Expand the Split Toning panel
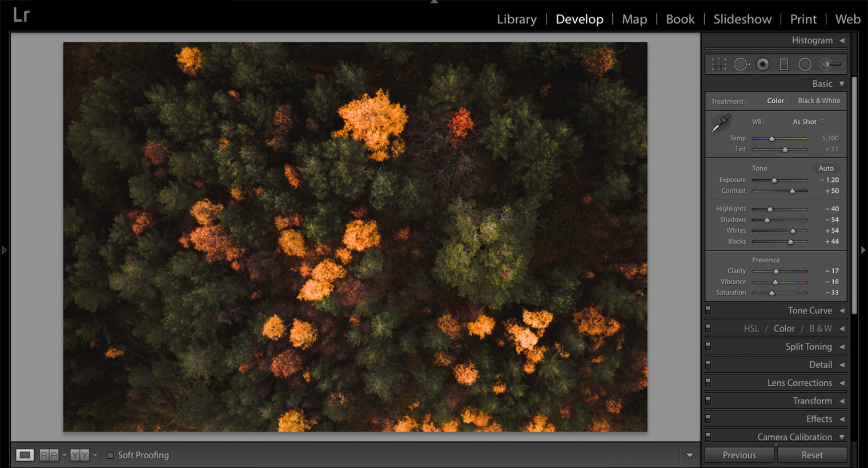The image size is (868, 468). [809, 346]
